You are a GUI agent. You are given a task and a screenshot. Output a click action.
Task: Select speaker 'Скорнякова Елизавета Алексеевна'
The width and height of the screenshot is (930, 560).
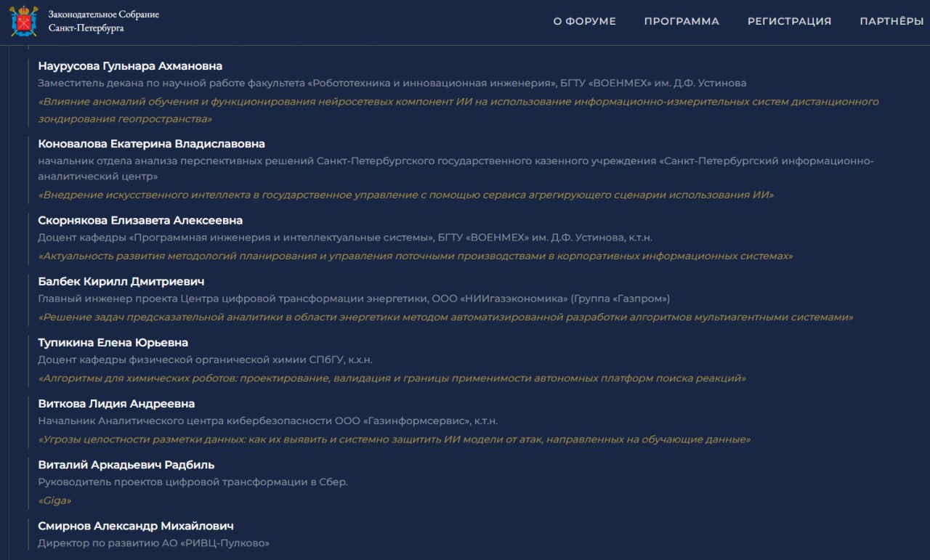140,220
